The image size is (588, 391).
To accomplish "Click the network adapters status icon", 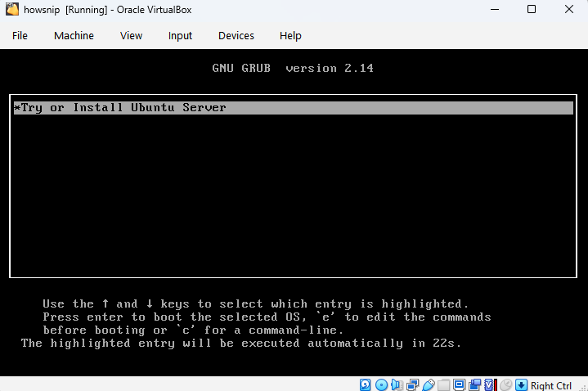I will (x=412, y=385).
